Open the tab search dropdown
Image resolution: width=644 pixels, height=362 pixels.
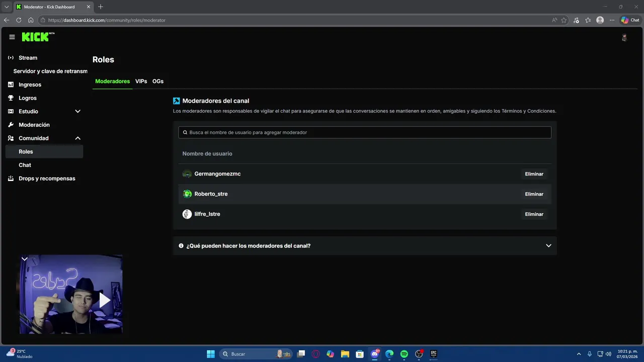[x=7, y=7]
